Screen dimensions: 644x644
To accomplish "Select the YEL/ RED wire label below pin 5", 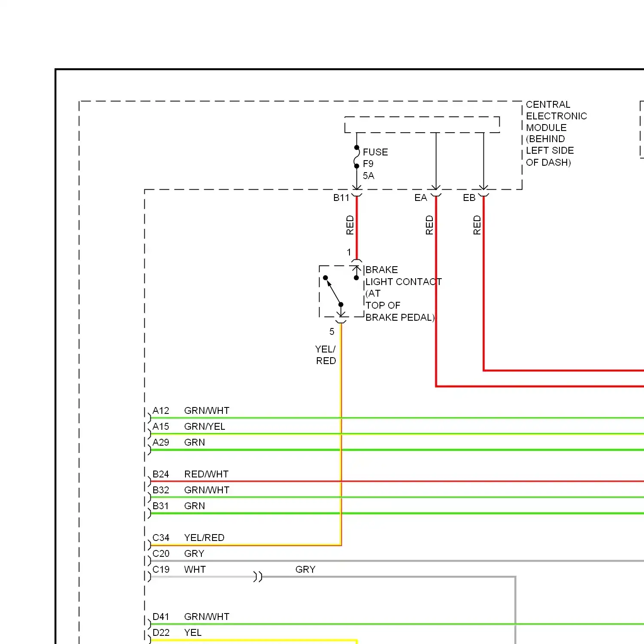I will [326, 355].
